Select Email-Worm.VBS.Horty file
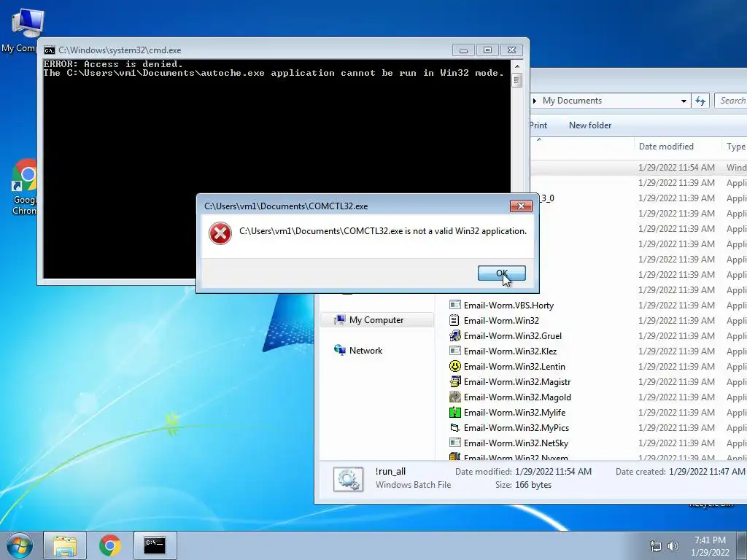 [x=508, y=306]
